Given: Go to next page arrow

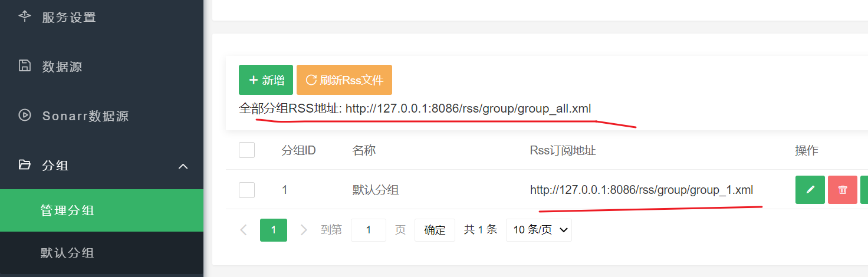Looking at the screenshot, I should [x=304, y=230].
